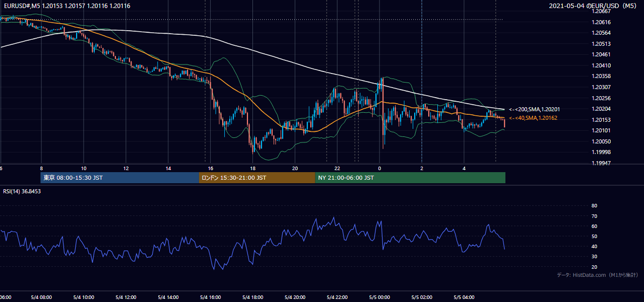
Task: Click the 5/4 20:00 time label
Action: click(x=295, y=297)
